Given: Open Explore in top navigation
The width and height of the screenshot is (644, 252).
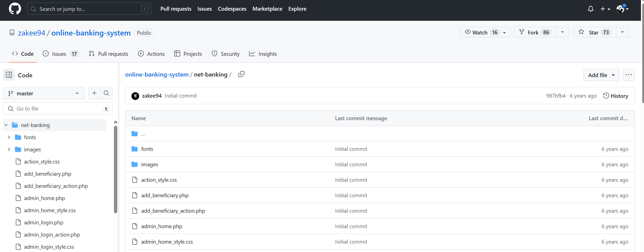Looking at the screenshot, I should (x=297, y=9).
